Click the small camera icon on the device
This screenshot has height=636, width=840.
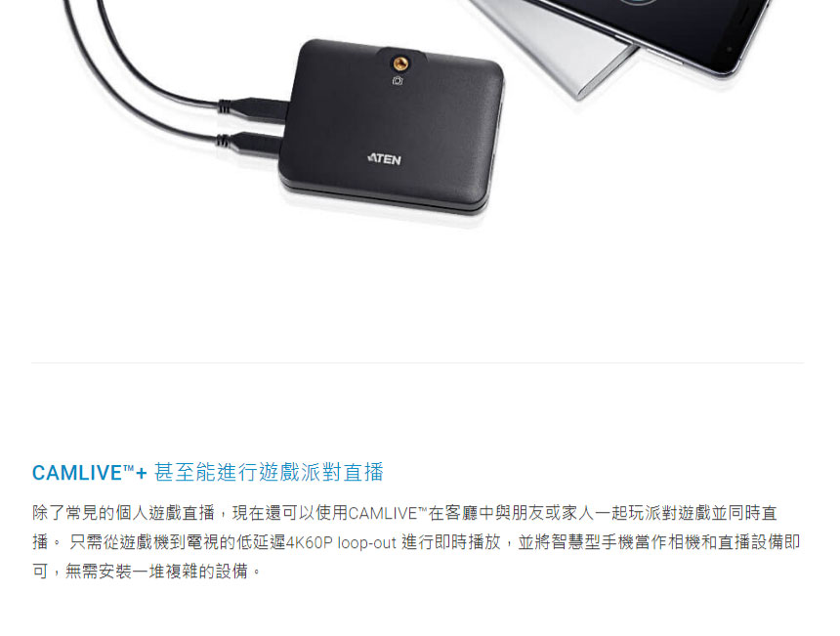[x=398, y=81]
